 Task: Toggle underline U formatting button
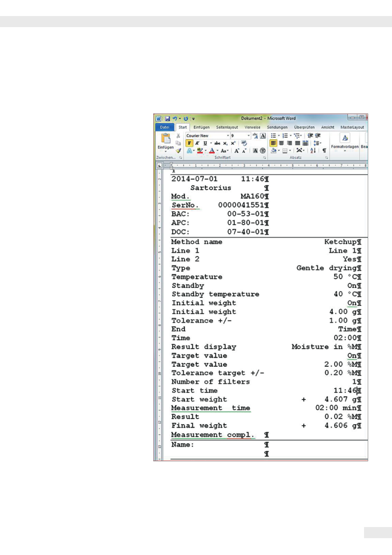point(205,143)
